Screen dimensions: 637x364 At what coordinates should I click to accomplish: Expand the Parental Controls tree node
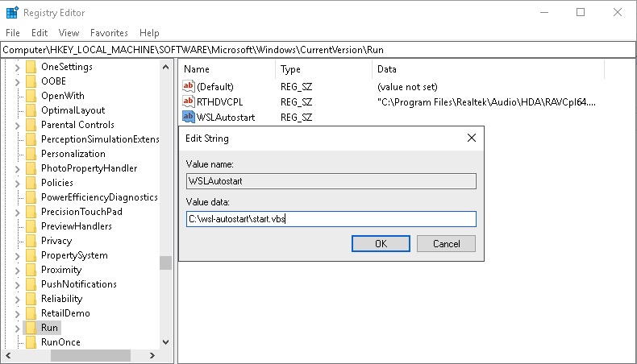17,126
